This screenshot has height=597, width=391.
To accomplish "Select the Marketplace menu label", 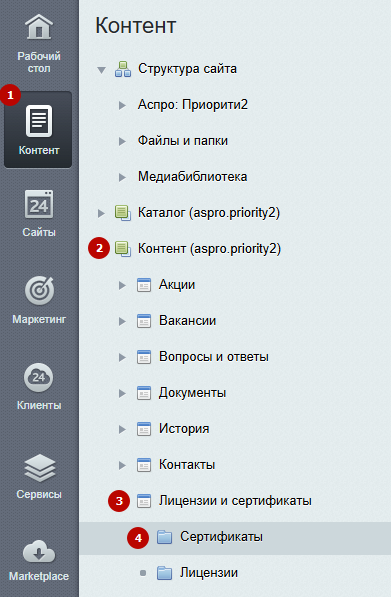I will pos(39,576).
